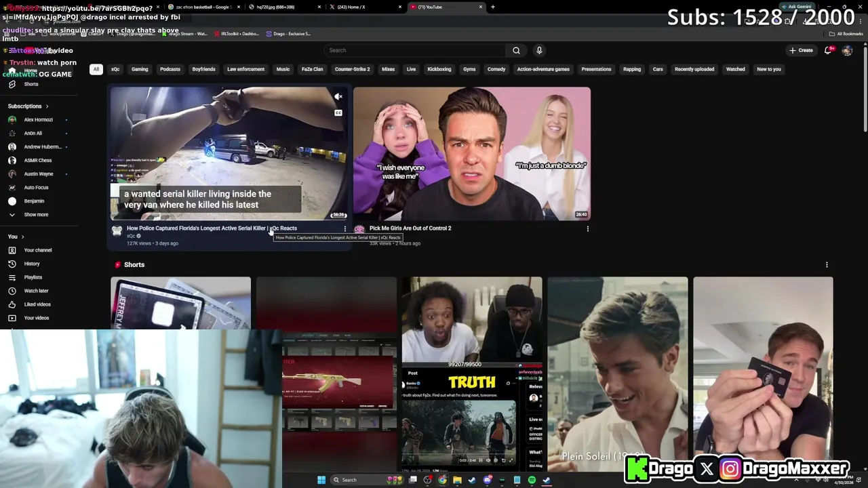Play the serial killer van video preview
This screenshot has width=868, height=488.
229,153
